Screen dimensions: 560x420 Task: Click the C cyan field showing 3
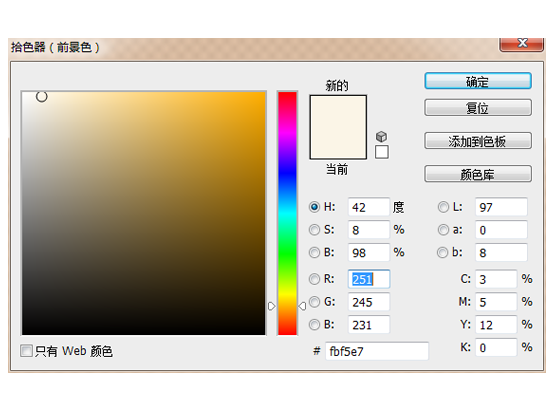(x=496, y=279)
